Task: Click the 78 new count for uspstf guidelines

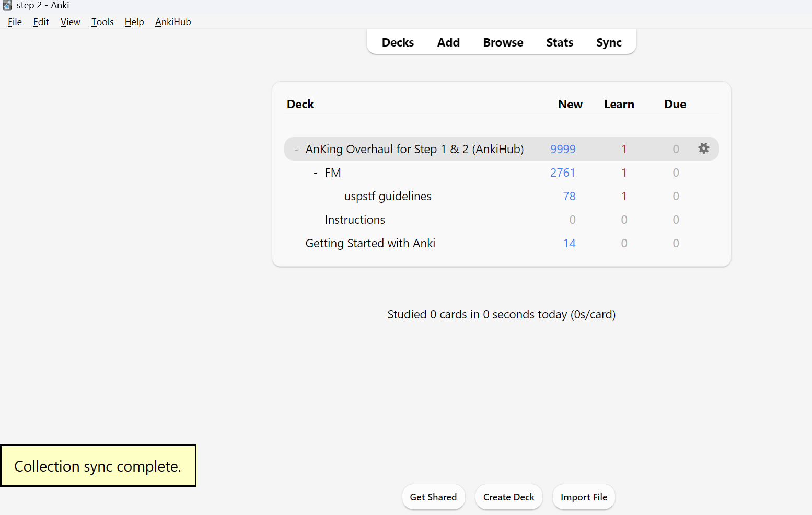Action: coord(569,196)
